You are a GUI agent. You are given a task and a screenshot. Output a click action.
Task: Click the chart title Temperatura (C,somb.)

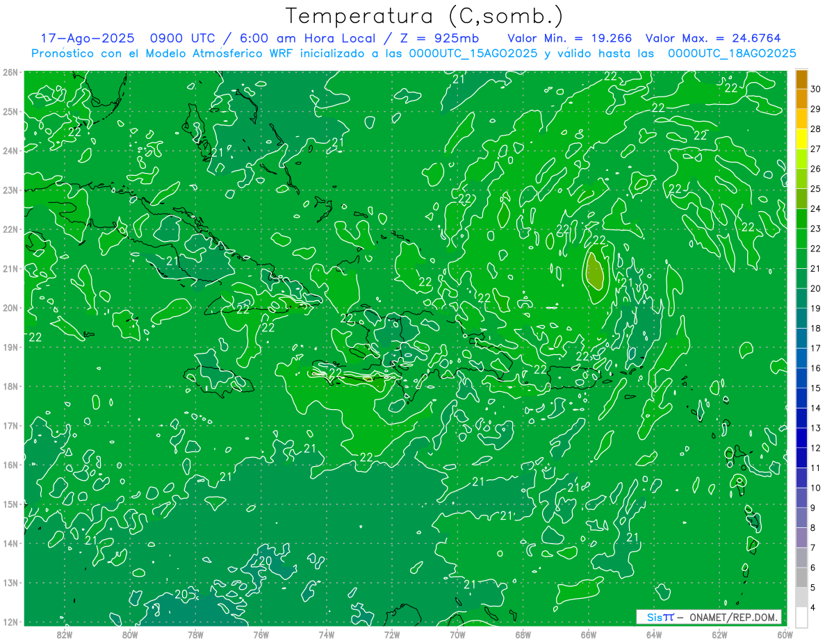point(425,15)
